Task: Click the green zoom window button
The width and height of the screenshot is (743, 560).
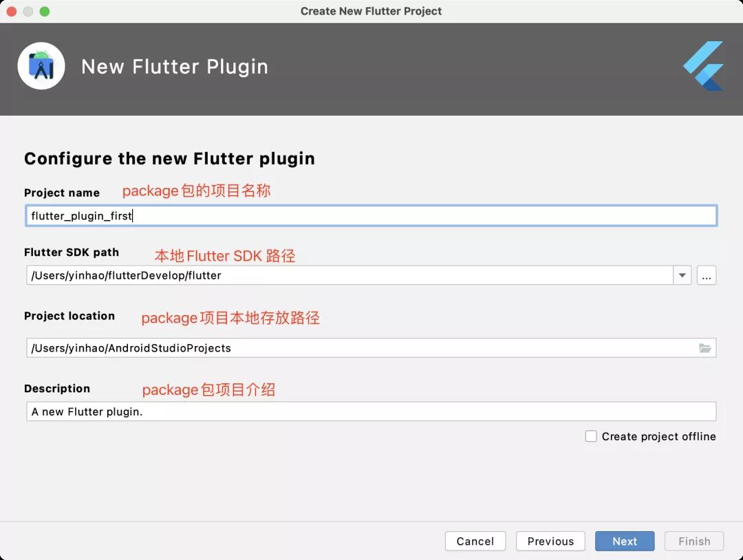Action: pos(45,12)
